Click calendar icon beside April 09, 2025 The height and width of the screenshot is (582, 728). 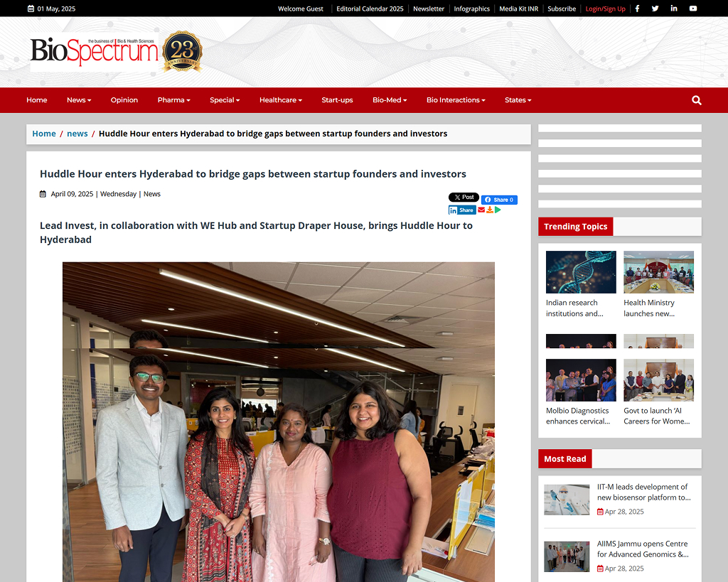pyautogui.click(x=43, y=194)
